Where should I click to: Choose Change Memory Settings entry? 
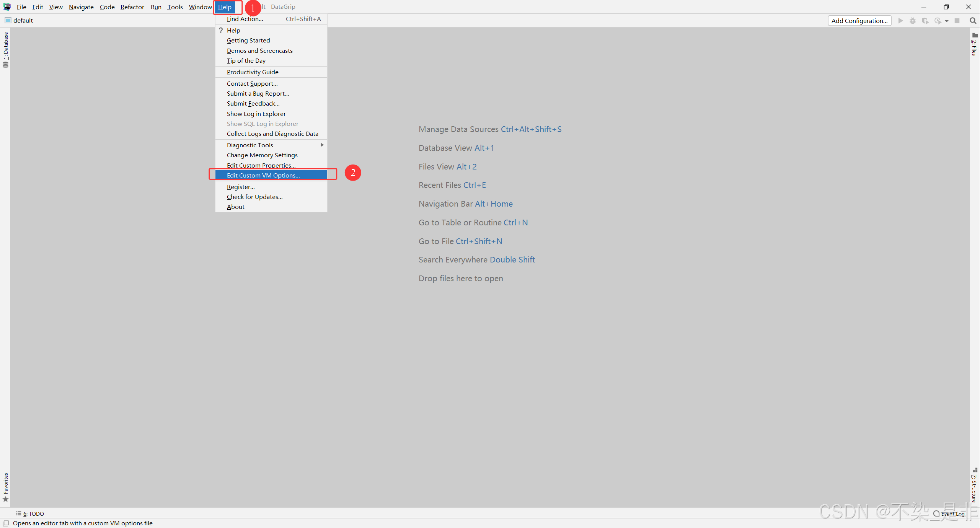coord(262,155)
